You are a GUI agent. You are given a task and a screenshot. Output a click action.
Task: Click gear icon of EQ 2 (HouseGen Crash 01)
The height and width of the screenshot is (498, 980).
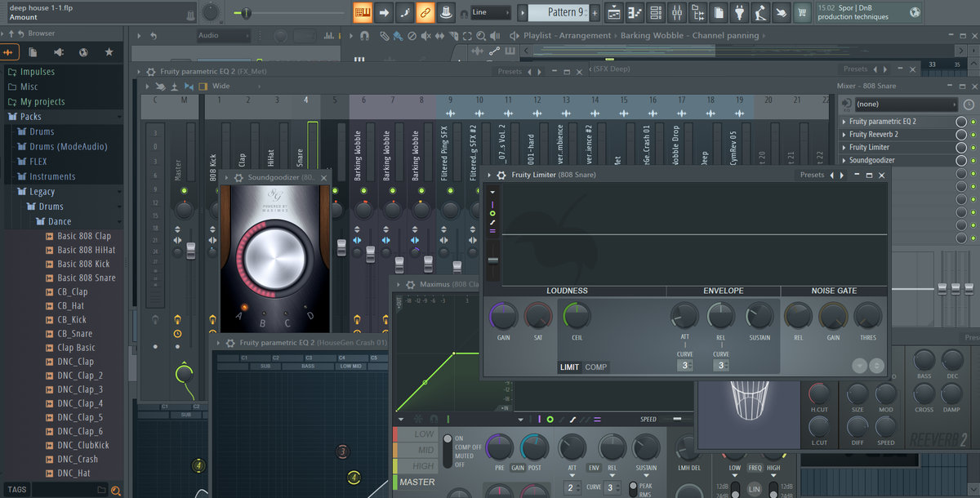[230, 343]
